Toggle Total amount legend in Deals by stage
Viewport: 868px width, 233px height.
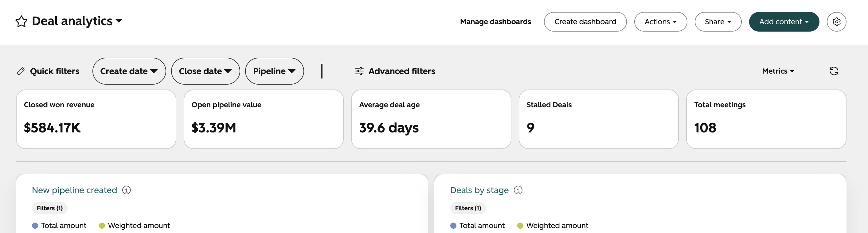(478, 226)
